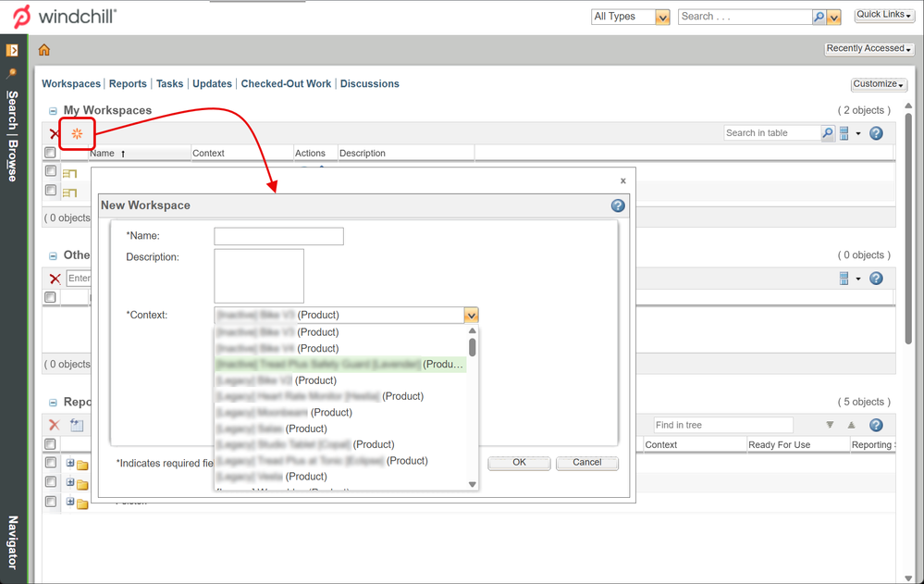Switch to the Reports tab

click(x=128, y=83)
